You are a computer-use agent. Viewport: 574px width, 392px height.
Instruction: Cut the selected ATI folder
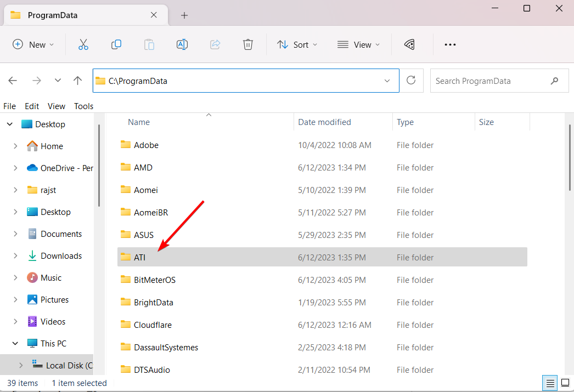tap(83, 44)
